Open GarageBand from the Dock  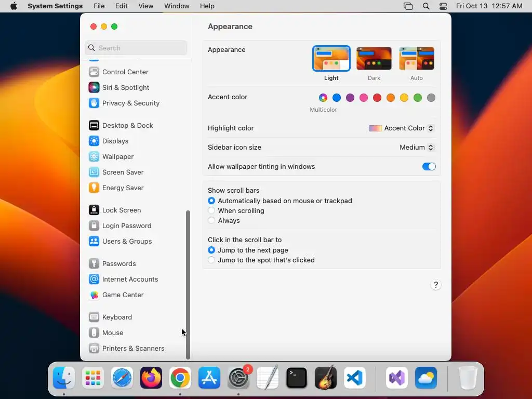(326, 378)
